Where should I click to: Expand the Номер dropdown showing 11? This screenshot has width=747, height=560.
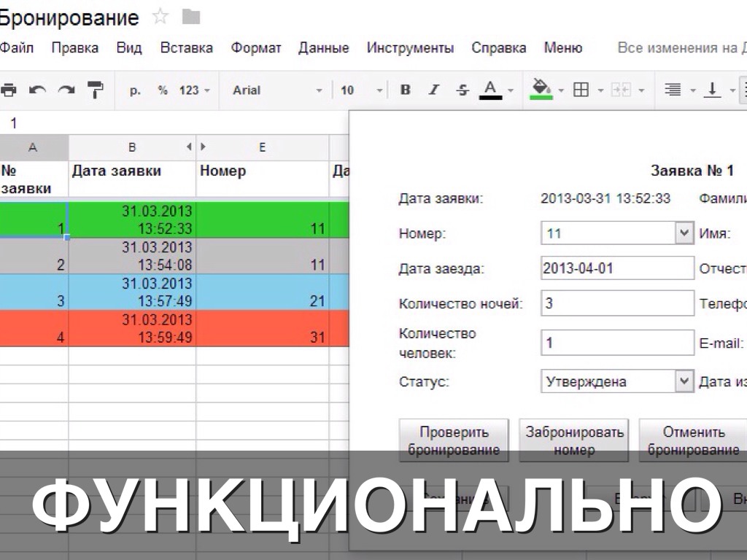pos(684,233)
